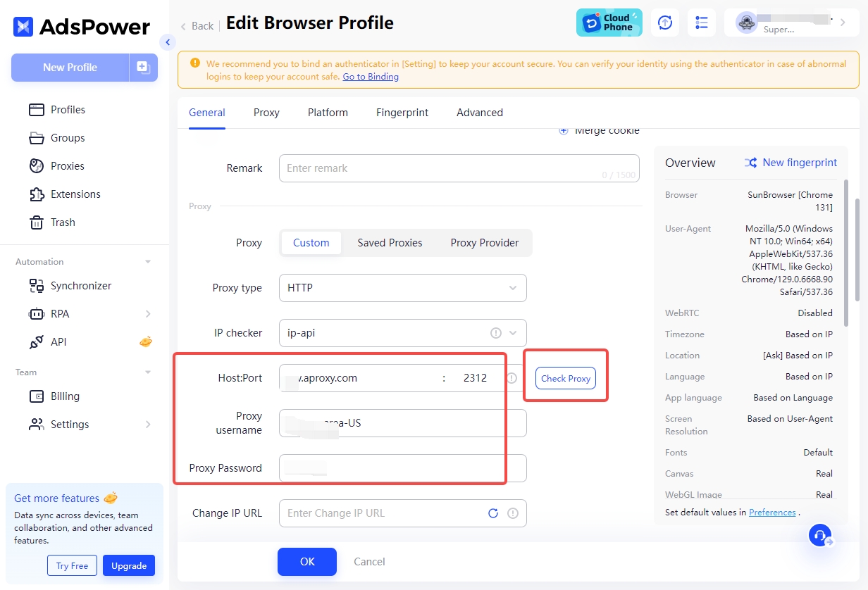Click the port field showing 2312

pos(476,378)
